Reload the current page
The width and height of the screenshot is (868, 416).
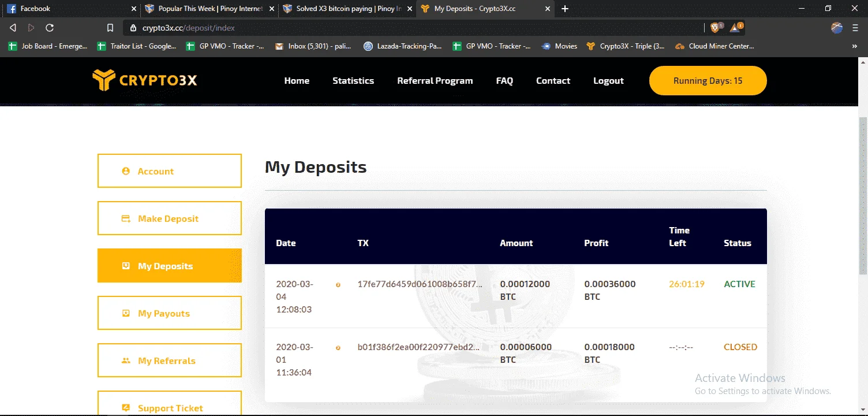pos(50,28)
